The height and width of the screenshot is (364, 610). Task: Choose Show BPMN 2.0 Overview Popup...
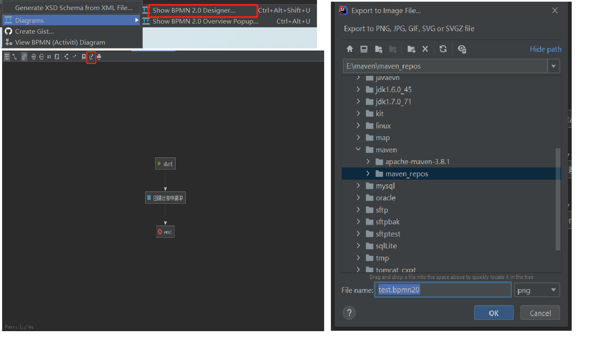229,21
